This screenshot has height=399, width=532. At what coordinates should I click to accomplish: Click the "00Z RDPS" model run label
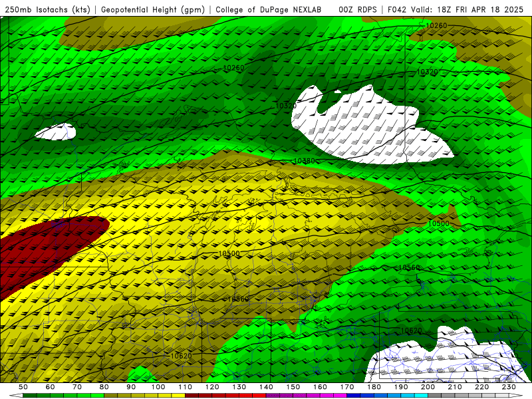coord(358,10)
